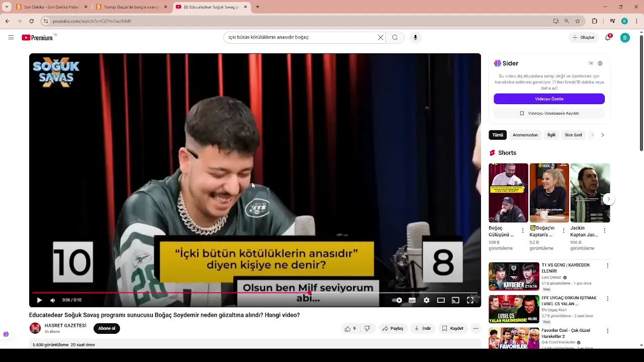644x362 pixels.
Task: Open the notifications bell
Action: click(608, 37)
